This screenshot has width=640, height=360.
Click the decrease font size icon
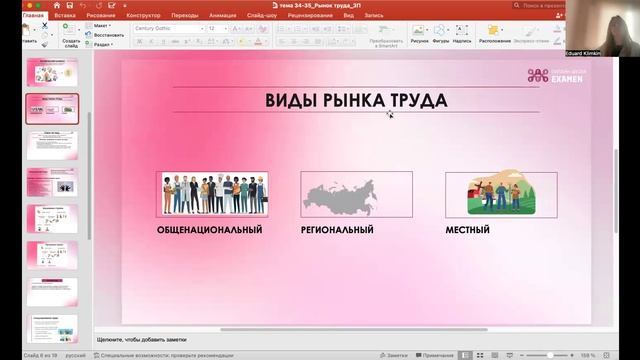[x=248, y=29]
